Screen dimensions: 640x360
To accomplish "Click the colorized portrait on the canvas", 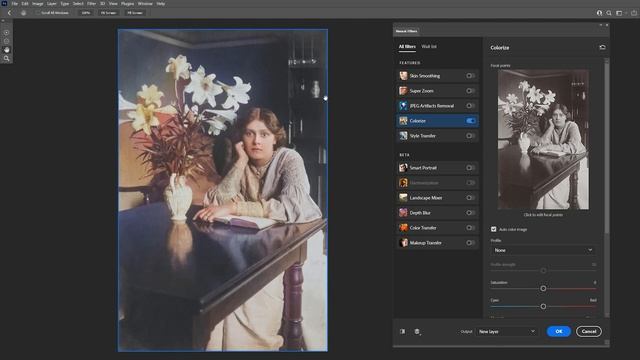I will point(222,190).
